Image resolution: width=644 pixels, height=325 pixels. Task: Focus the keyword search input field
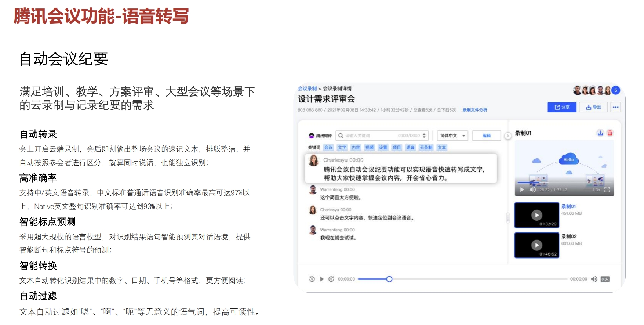(382, 136)
